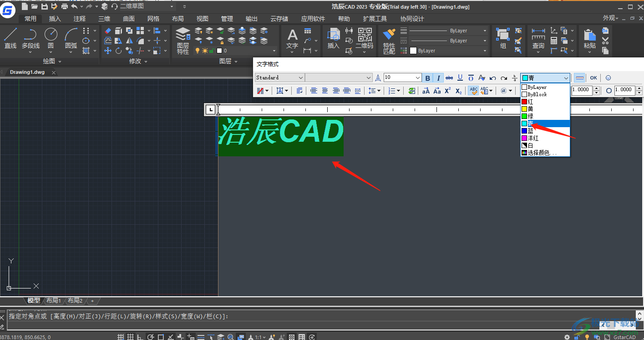Screen dimensions: 644x340
Task: Click the Table tool beside the Text button
Action: tap(308, 31)
